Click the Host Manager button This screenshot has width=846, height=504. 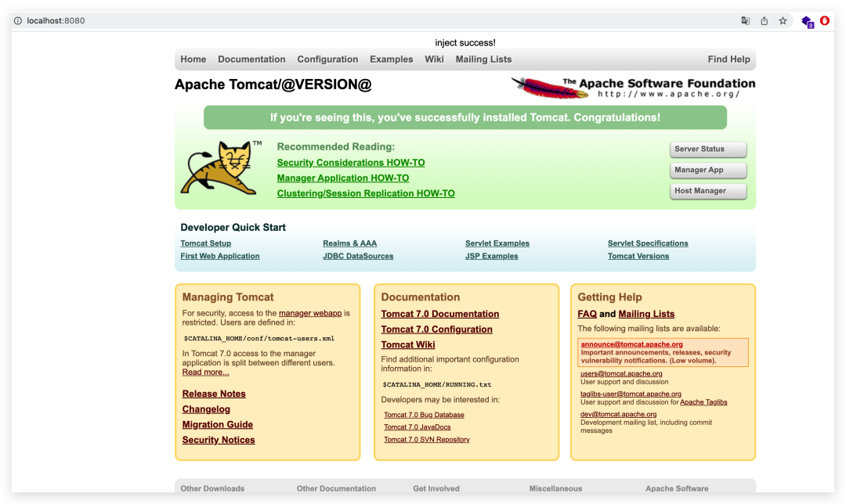[708, 192]
